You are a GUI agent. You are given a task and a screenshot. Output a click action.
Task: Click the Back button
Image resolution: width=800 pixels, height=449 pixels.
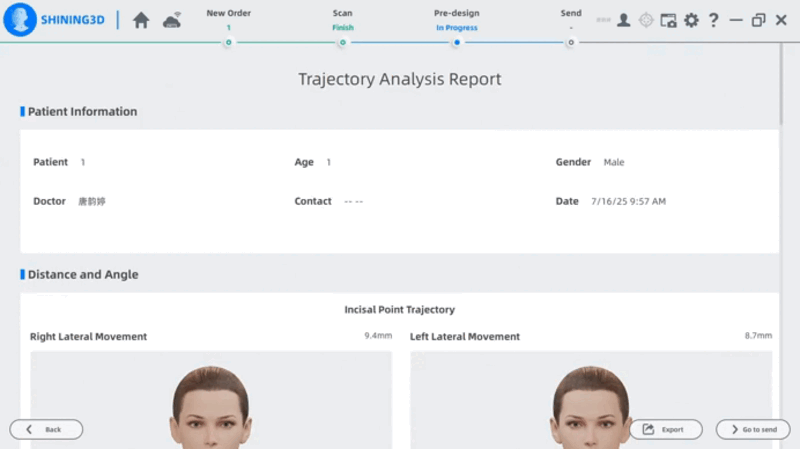(46, 430)
